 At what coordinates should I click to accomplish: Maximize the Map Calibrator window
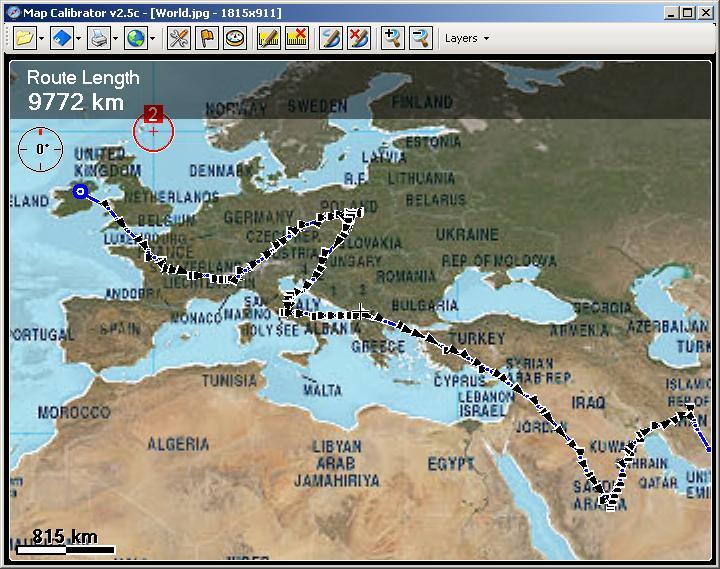pos(687,13)
